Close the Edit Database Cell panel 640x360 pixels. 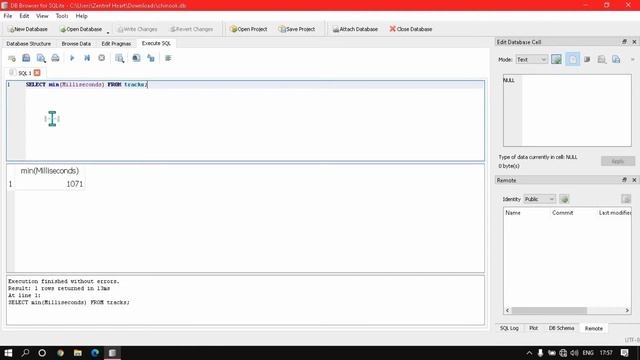634,42
